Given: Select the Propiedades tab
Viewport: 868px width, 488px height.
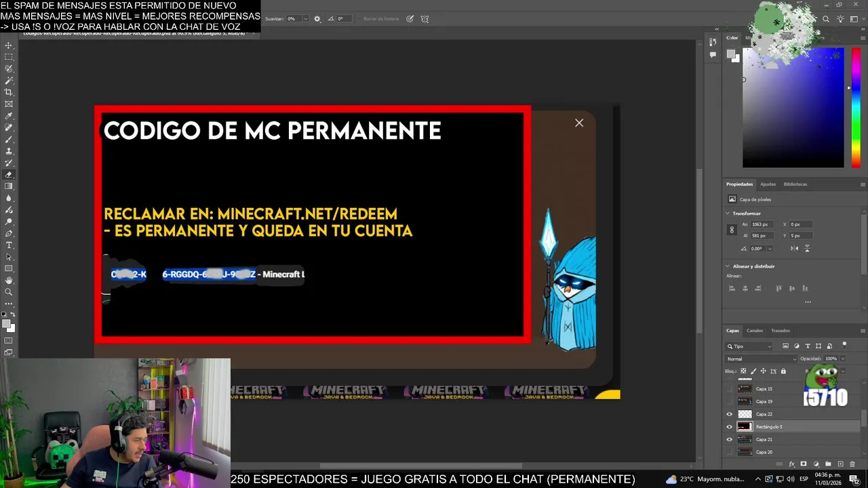Looking at the screenshot, I should click(740, 184).
